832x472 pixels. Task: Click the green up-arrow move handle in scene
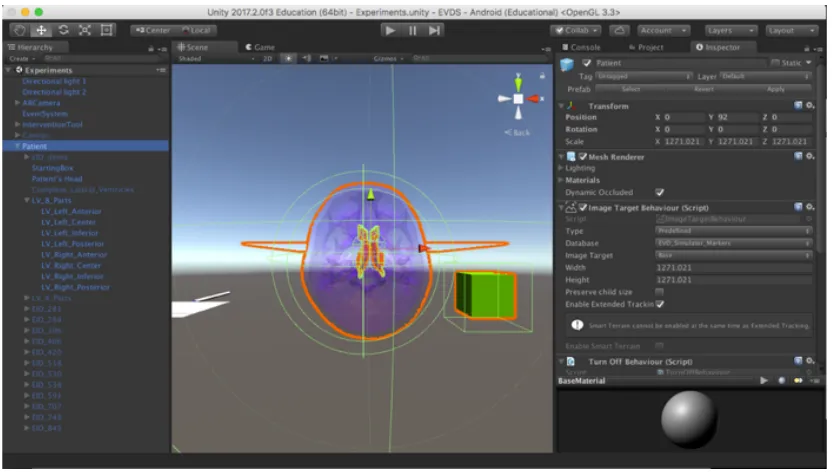[x=370, y=195]
